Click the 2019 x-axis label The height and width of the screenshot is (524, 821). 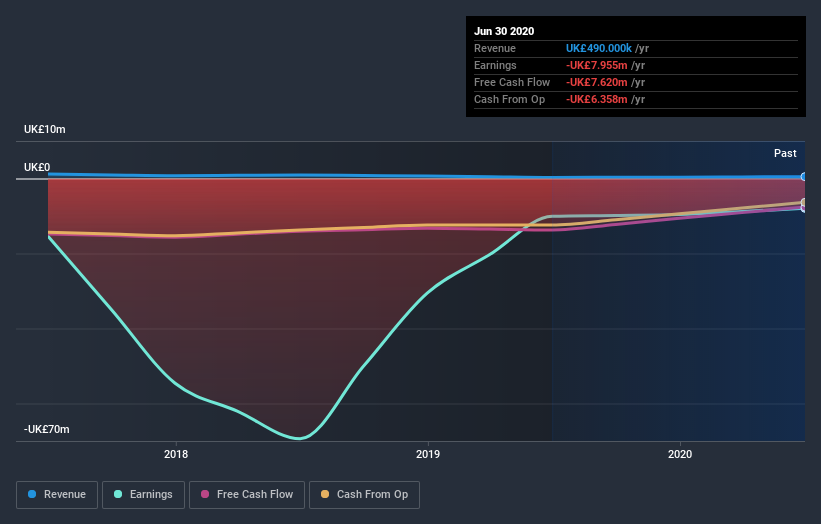point(428,454)
